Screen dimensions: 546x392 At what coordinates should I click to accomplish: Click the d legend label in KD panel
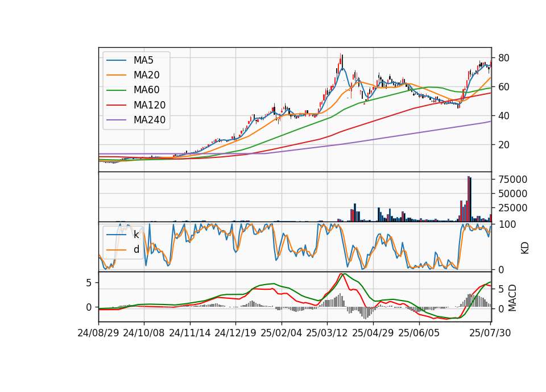tap(136, 249)
